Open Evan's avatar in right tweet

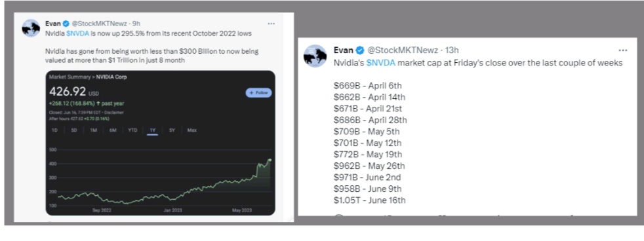coord(315,56)
